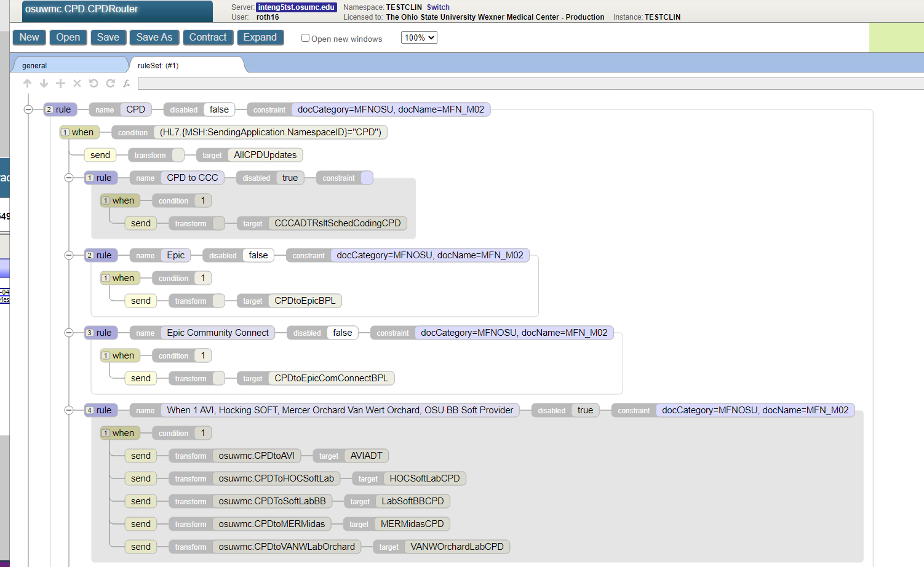The height and width of the screenshot is (567, 924).
Task: Click target value 'AllCPDUpdates'
Action: click(x=265, y=155)
